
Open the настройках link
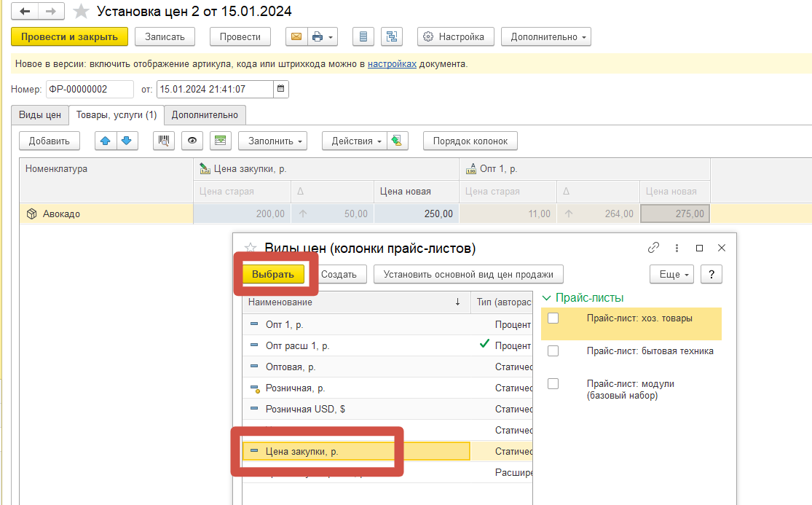(392, 64)
